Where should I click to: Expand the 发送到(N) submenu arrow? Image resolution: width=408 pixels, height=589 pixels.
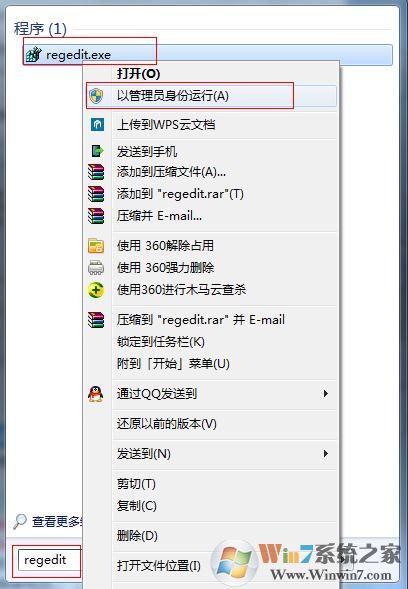[x=325, y=454]
